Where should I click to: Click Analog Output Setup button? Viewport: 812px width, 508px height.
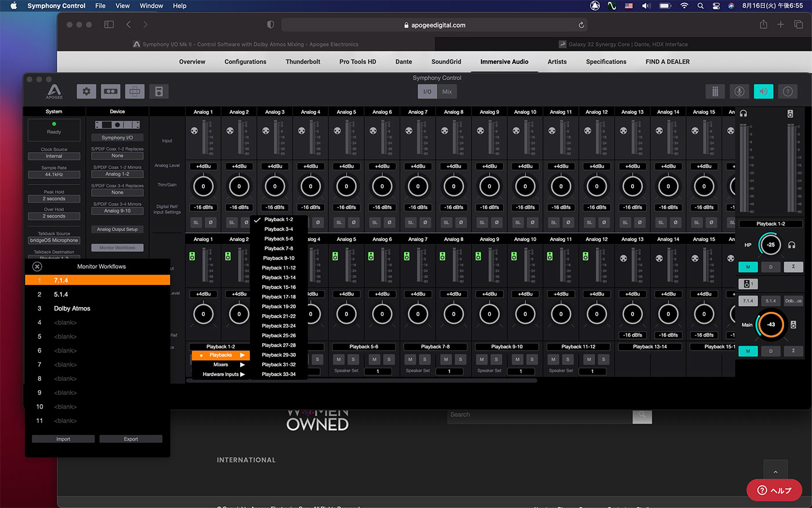coord(117,229)
